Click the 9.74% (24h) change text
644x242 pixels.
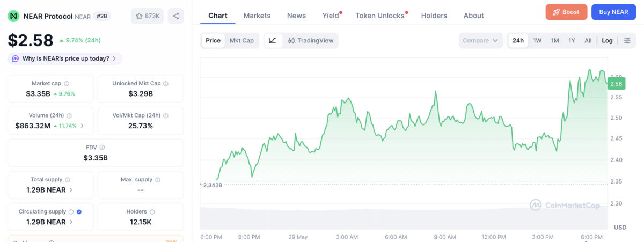pos(80,40)
